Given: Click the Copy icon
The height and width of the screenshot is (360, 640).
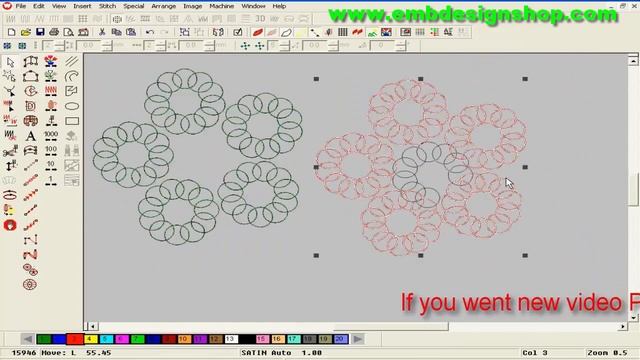Looking at the screenshot, I should coord(116,32).
